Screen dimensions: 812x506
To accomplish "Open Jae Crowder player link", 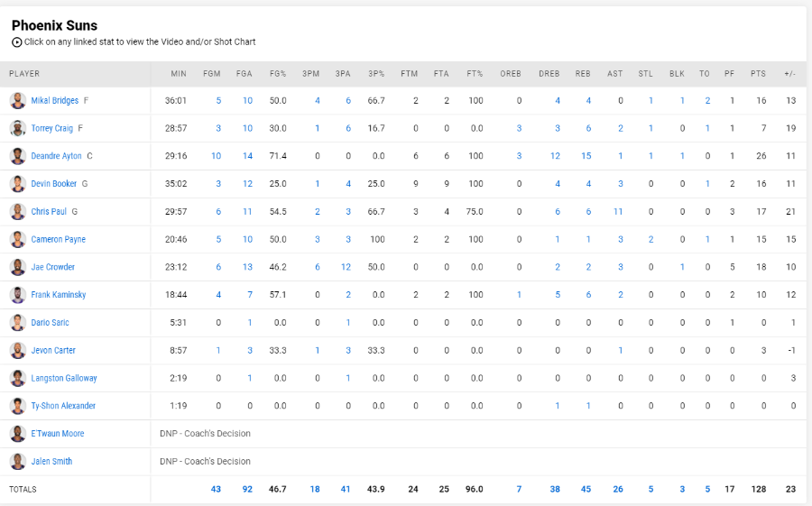I will pyautogui.click(x=53, y=267).
